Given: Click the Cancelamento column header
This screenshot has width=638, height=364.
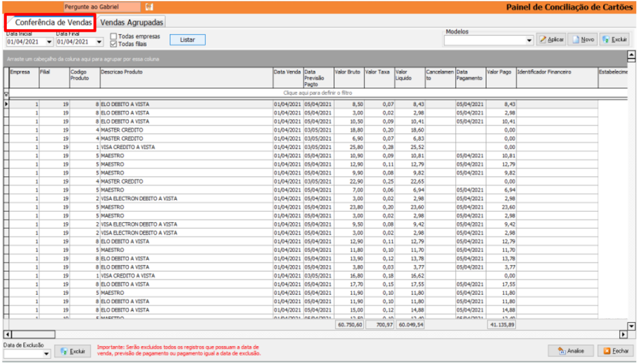Looking at the screenshot, I should tap(440, 78).
